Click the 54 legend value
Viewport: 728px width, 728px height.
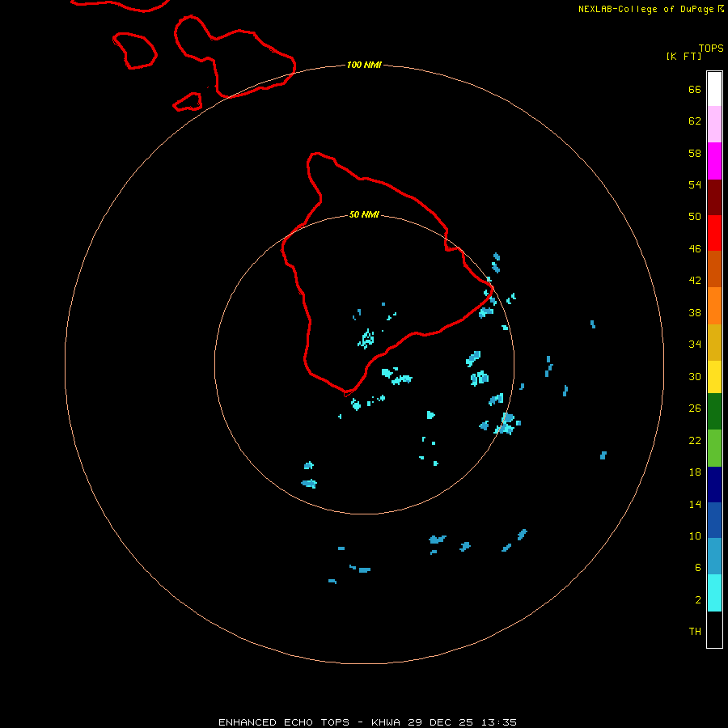[x=695, y=184]
